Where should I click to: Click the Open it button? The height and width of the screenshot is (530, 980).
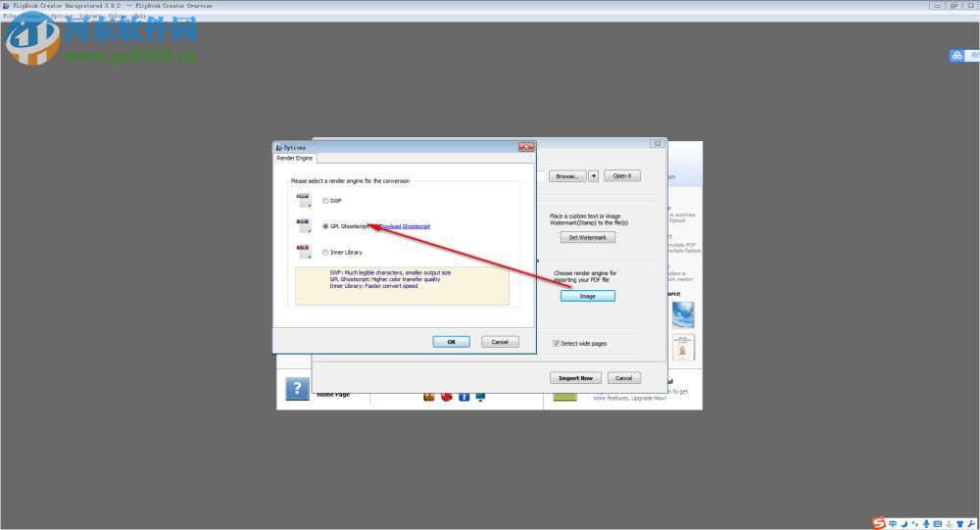tap(622, 176)
